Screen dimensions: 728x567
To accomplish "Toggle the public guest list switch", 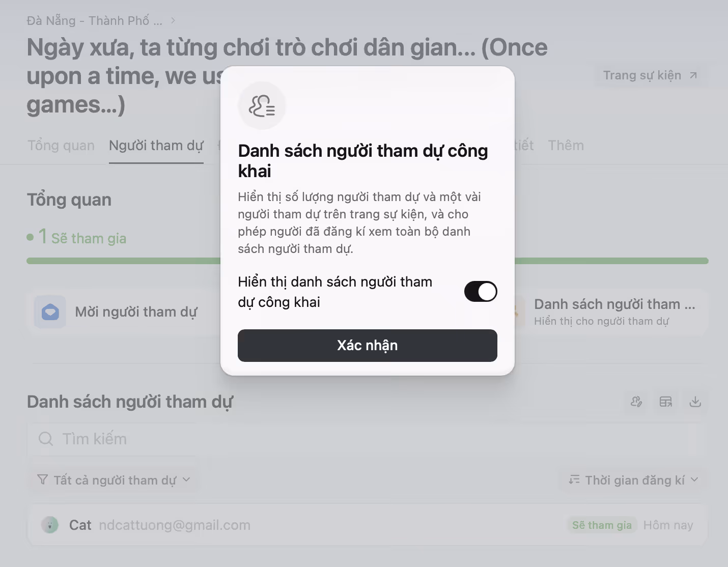I will 481,292.
